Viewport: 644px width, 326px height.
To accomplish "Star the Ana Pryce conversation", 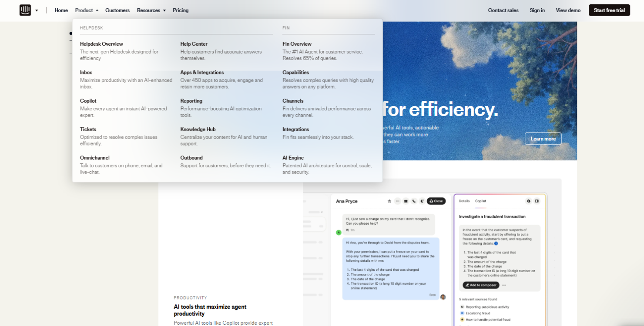I will tap(389, 201).
